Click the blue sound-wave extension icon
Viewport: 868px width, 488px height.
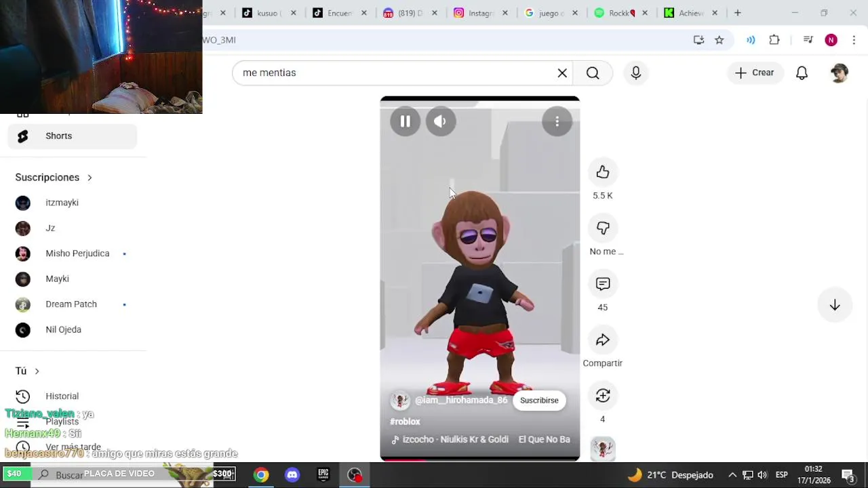coord(751,40)
